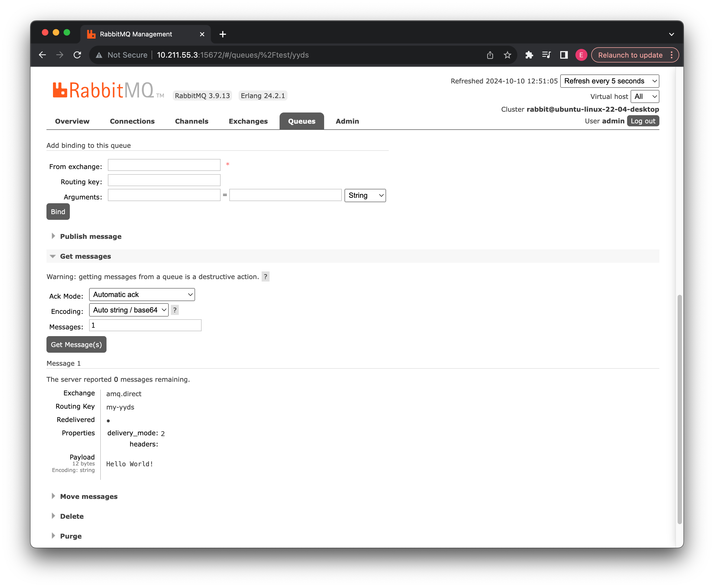Go to the Overview tab
714x588 pixels.
(72, 121)
